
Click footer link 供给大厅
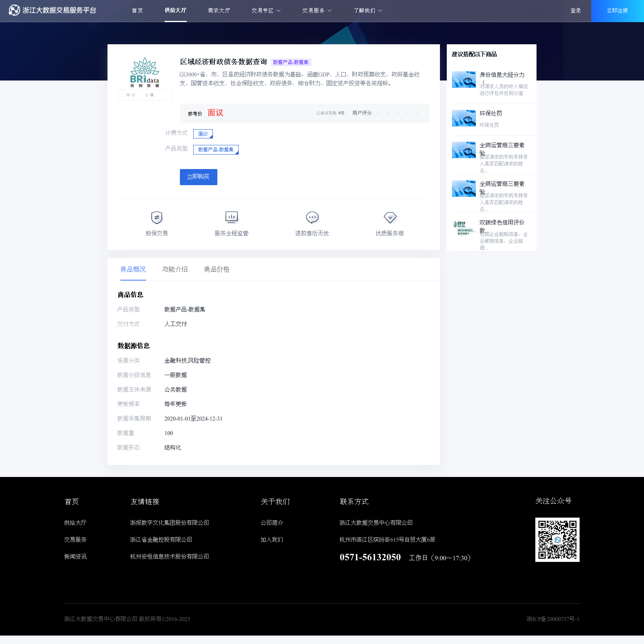[75, 523]
